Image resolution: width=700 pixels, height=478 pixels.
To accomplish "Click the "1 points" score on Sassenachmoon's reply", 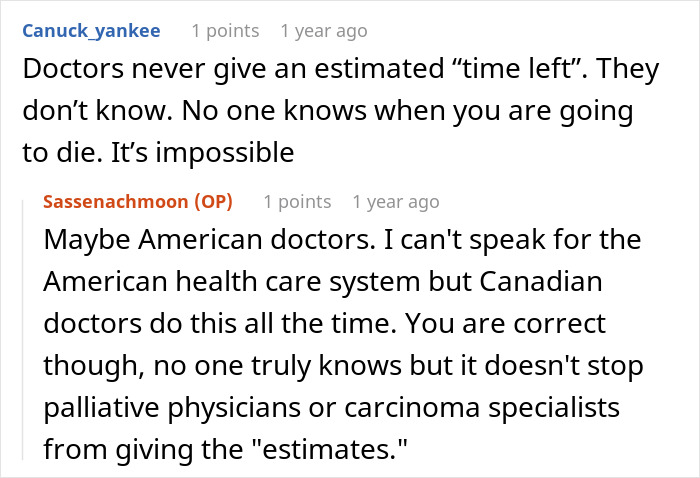I will tap(297, 202).
